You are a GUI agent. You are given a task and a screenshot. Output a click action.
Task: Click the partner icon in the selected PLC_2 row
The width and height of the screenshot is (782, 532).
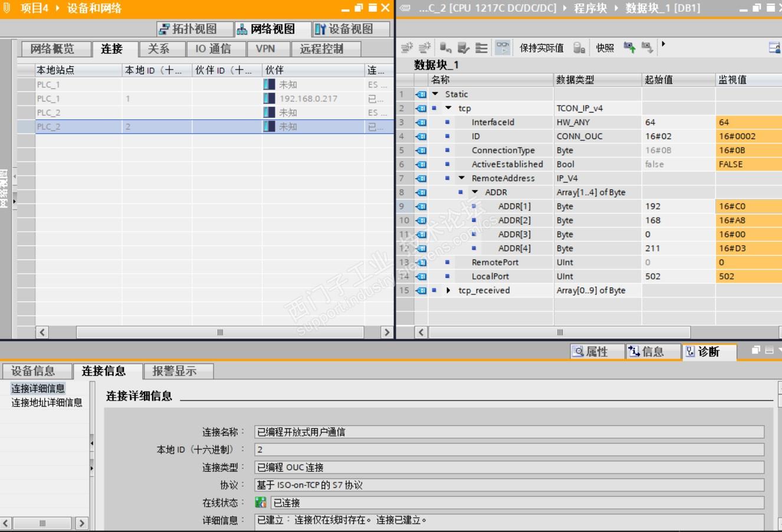(x=270, y=127)
